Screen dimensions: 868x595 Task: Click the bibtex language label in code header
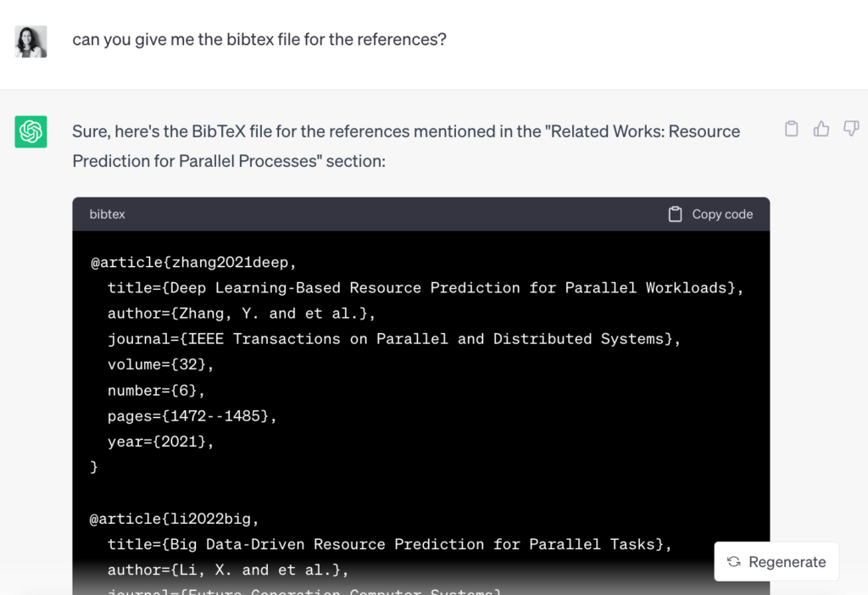(108, 214)
